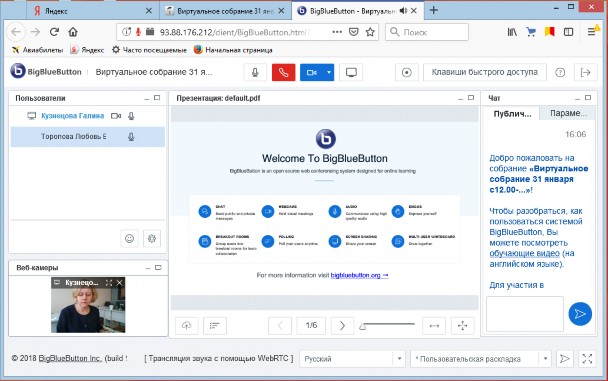Switch to the Параме... chat tab

coord(568,113)
